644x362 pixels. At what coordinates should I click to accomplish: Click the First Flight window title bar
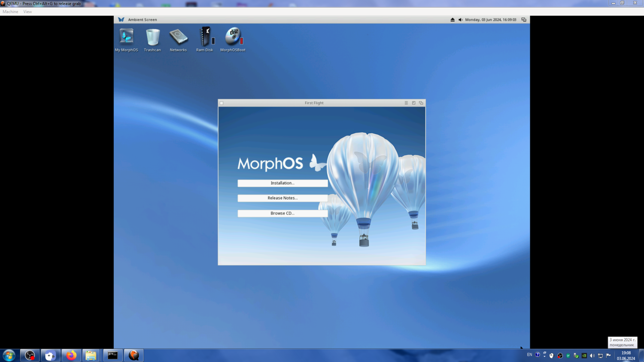tap(314, 103)
